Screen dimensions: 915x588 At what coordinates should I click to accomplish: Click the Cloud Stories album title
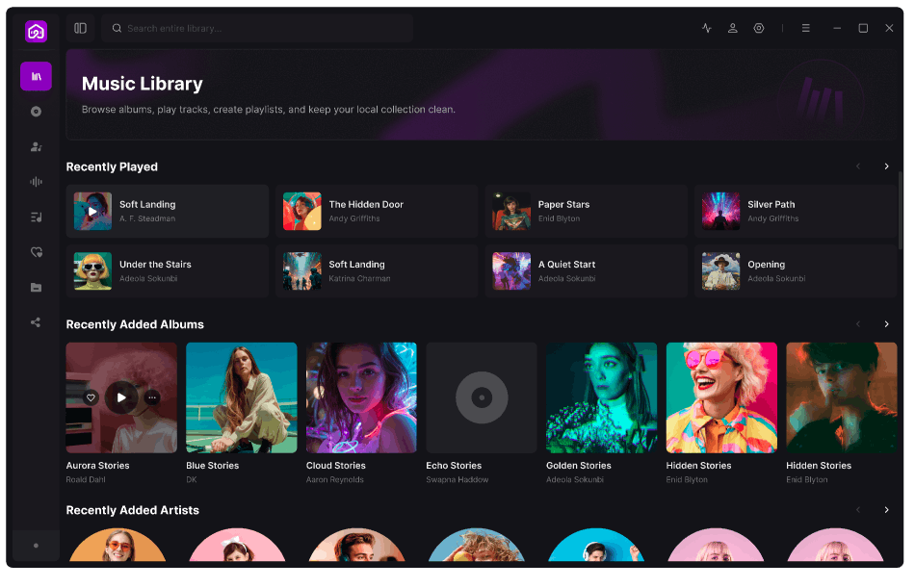pos(335,466)
